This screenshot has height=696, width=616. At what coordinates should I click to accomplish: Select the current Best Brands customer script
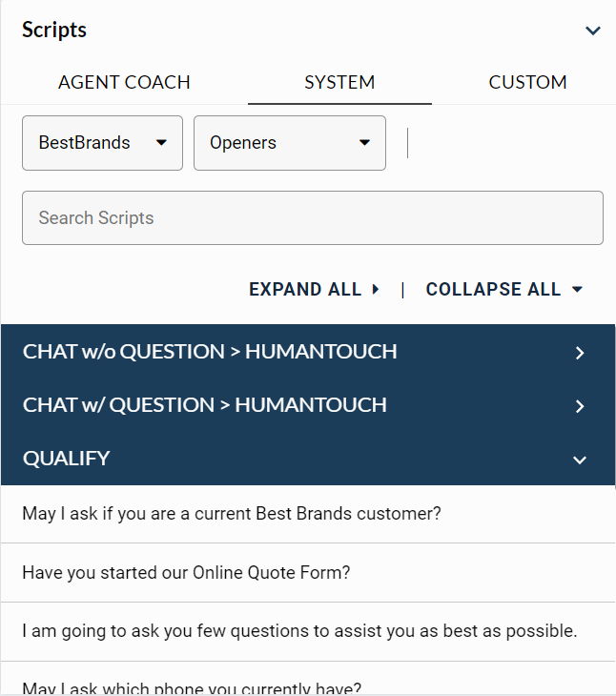(x=232, y=514)
